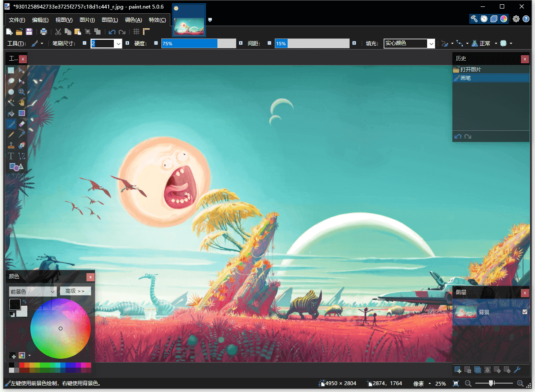Reset colors to black and white
The width and height of the screenshot is (535, 392).
pyautogui.click(x=12, y=315)
